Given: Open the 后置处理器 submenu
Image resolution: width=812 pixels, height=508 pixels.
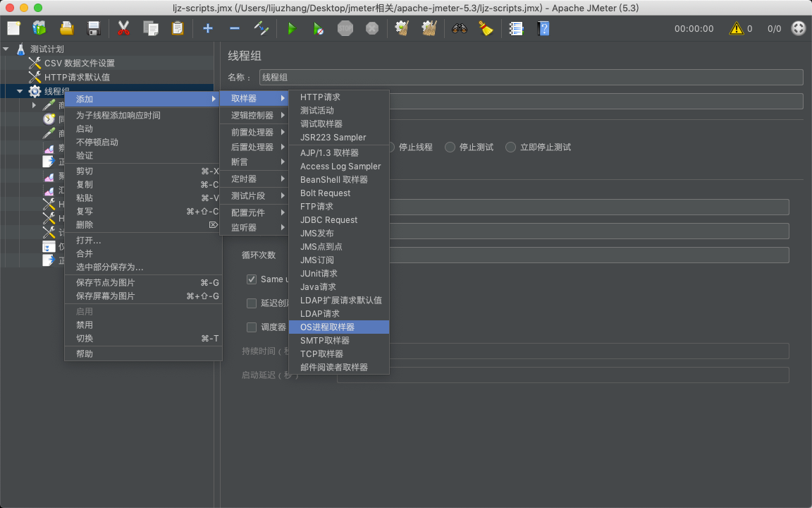Looking at the screenshot, I should (x=254, y=147).
